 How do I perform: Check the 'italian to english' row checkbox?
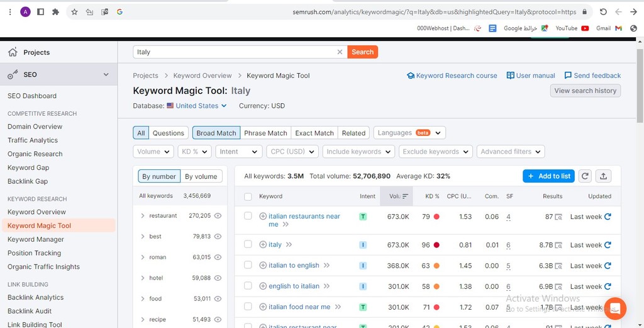248,264
